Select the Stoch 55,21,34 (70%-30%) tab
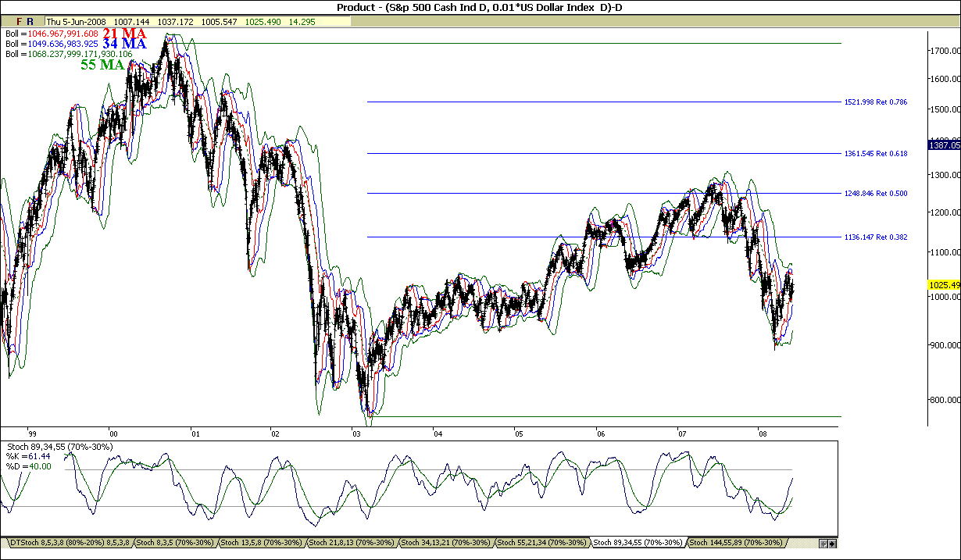Screen dimensions: 961x560 [541, 542]
